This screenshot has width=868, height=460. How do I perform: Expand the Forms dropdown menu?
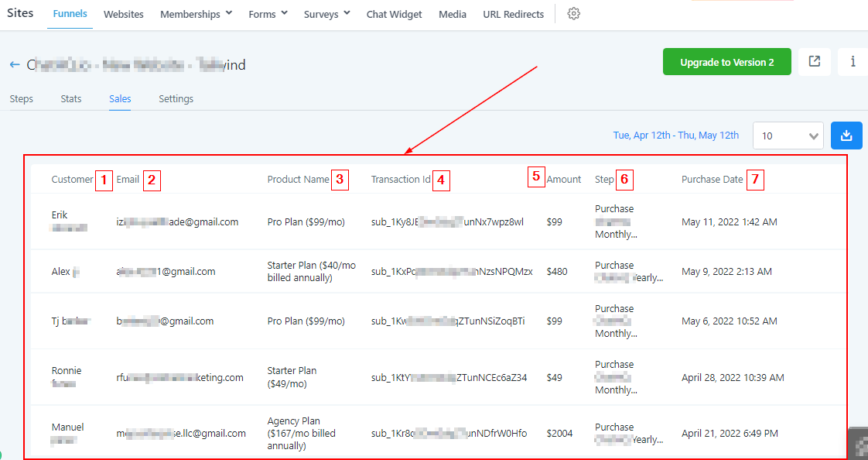click(x=268, y=14)
